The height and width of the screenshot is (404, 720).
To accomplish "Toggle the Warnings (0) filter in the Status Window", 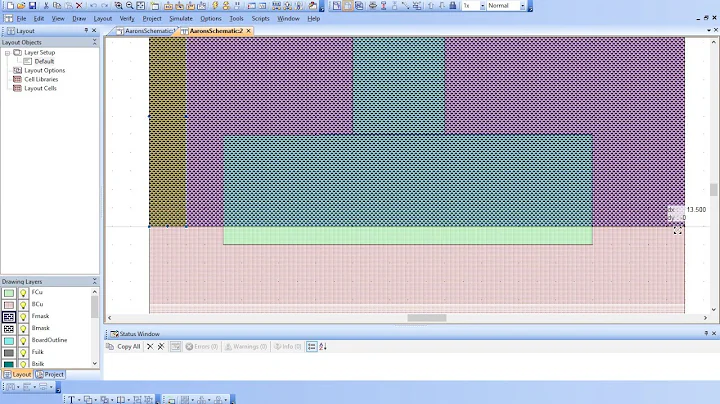I will [x=246, y=347].
